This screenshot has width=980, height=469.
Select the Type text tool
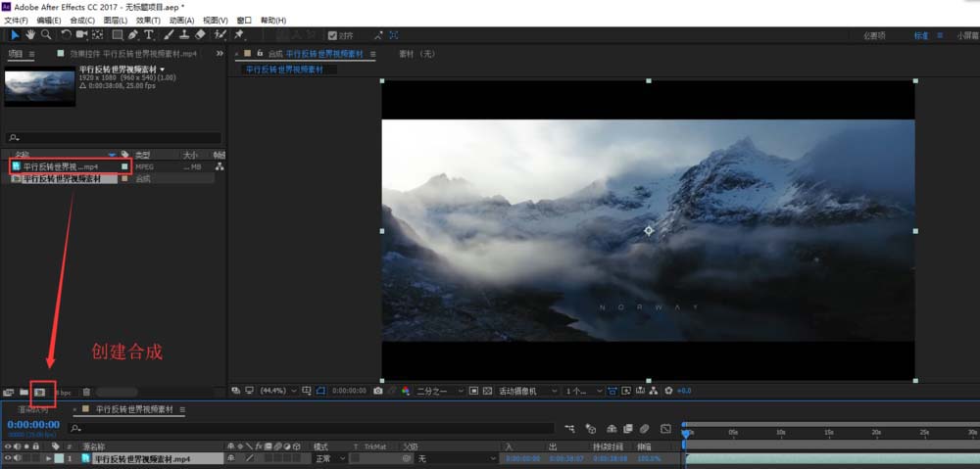[x=149, y=35]
